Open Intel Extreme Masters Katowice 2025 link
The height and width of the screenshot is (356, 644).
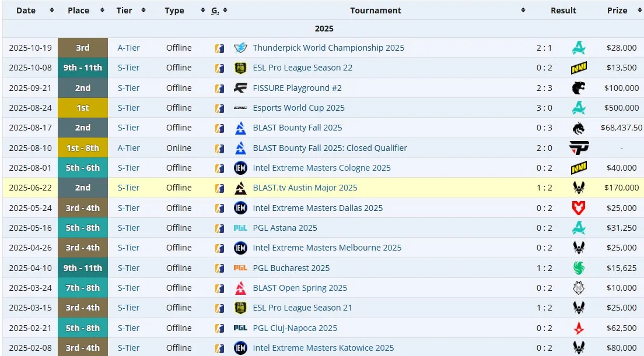(x=323, y=348)
